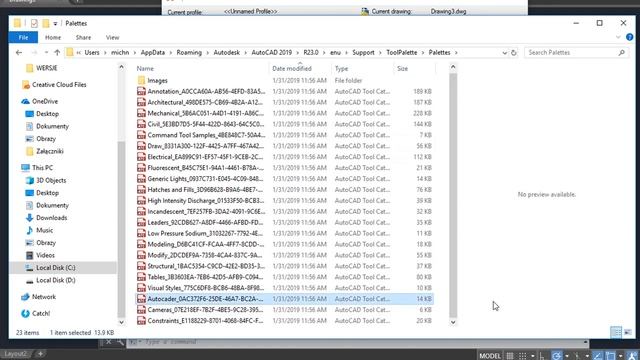
Task: Expand address bar history dropdown
Action: pos(504,53)
